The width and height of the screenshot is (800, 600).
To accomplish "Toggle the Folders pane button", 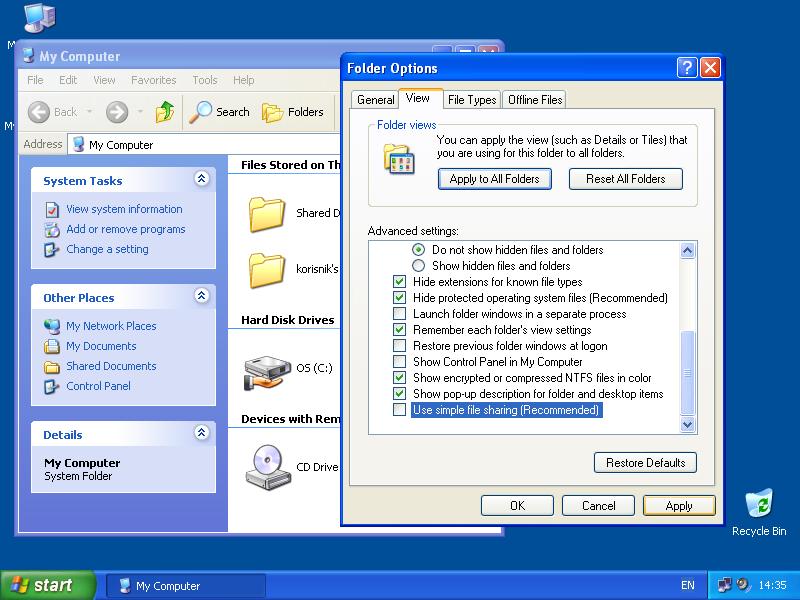I will [293, 112].
